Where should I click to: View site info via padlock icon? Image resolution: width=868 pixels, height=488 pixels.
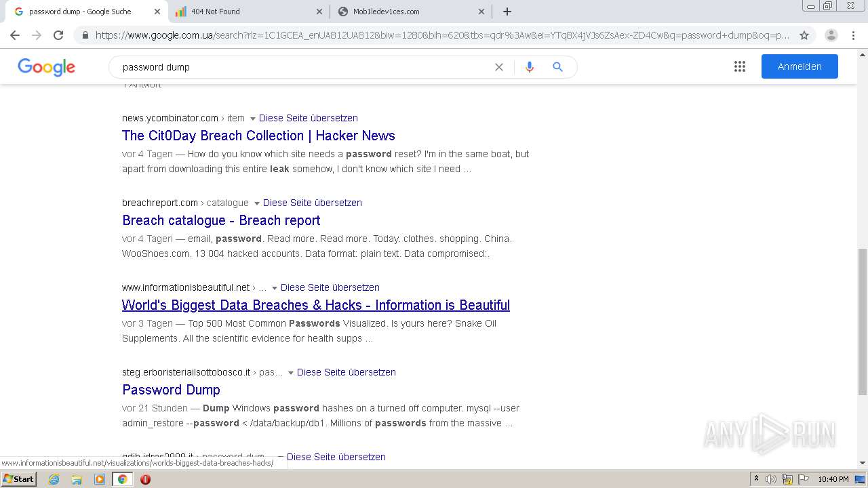pos(85,35)
